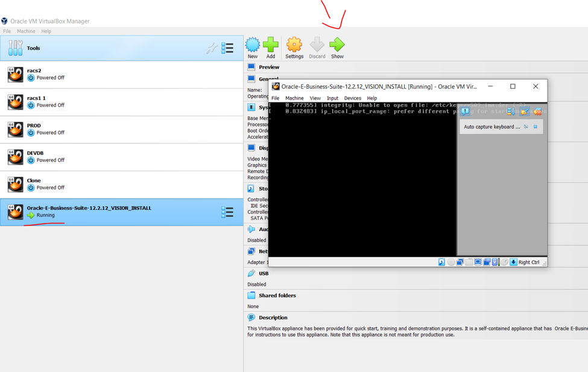Select the Clone virtual machine
The image size is (588, 372).
[x=121, y=184]
